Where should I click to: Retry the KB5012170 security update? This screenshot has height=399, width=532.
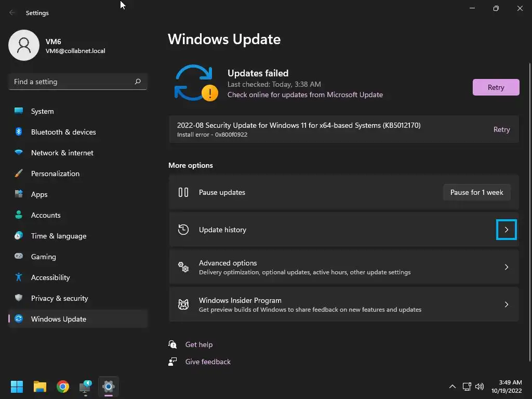coord(501,129)
